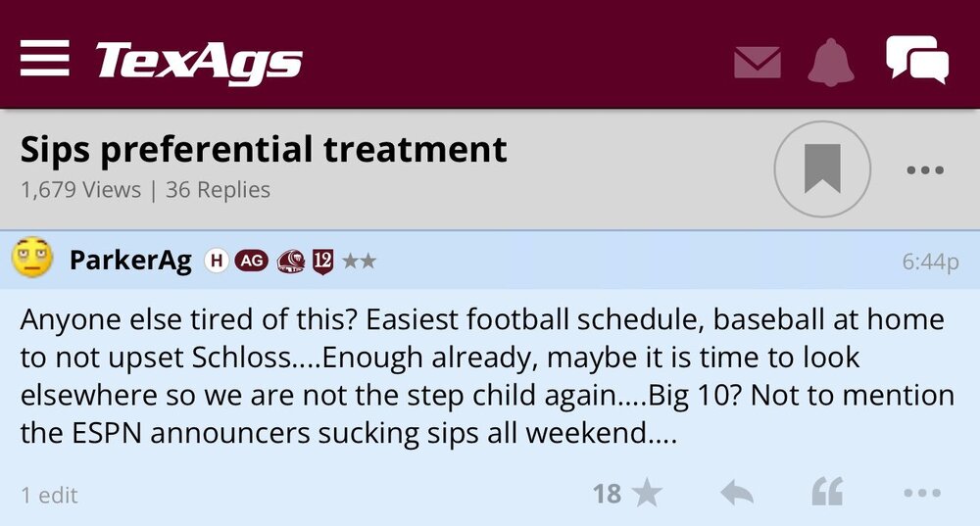The image size is (980, 526).
Task: Click the gray two-star user rating
Action: [358, 262]
